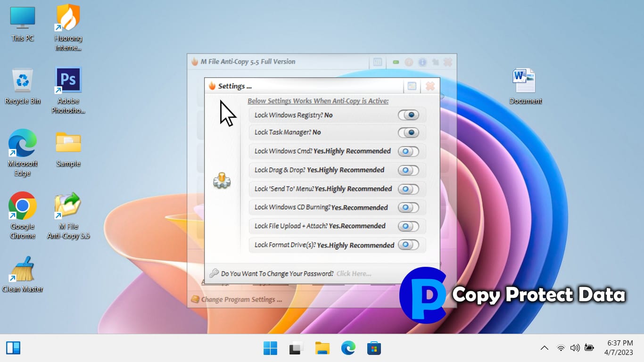Image resolution: width=644 pixels, height=362 pixels.
Task: Click 'Lock Windows Cmd?' label text
Action: click(x=283, y=151)
